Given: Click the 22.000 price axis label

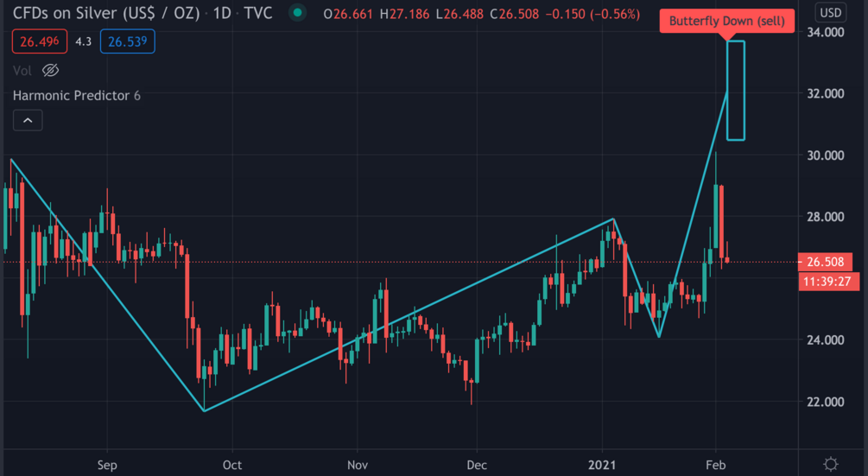Looking at the screenshot, I should click(x=826, y=402).
